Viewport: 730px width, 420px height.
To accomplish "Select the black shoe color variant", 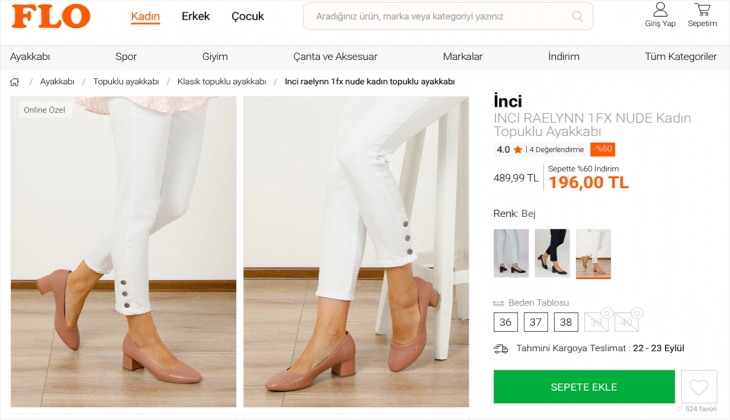I will pyautogui.click(x=552, y=253).
